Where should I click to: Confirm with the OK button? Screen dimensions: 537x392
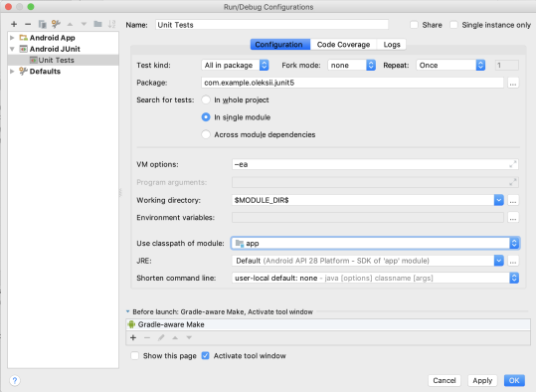point(514,380)
